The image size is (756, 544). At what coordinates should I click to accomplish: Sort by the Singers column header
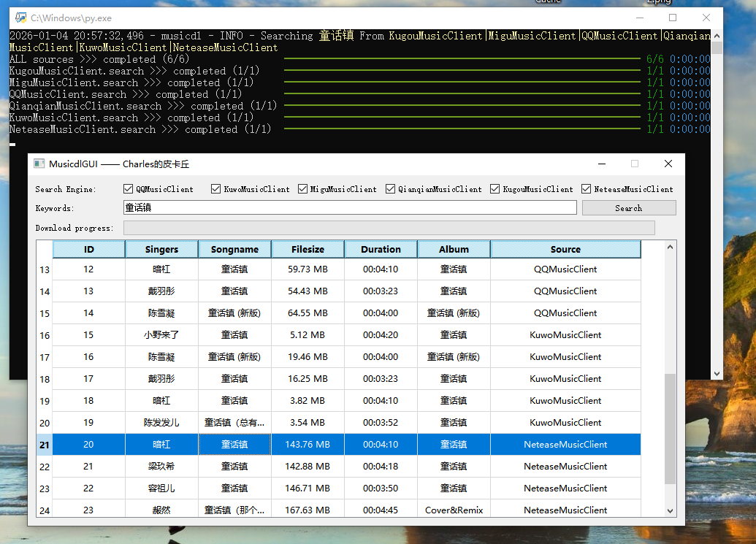[161, 249]
